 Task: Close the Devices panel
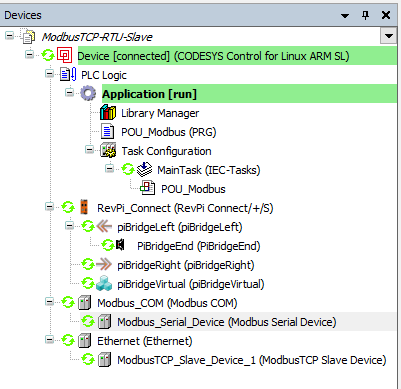[386, 15]
